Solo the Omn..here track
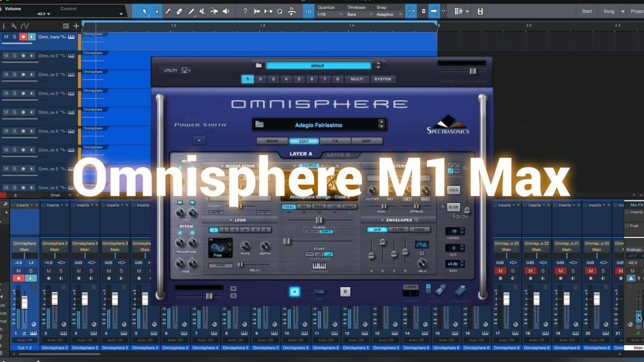The width and height of the screenshot is (644, 362). pyautogui.click(x=14, y=37)
